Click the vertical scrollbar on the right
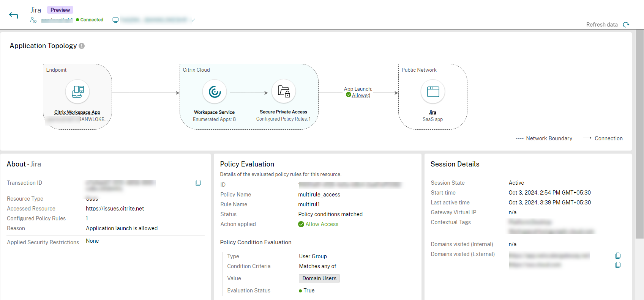The height and width of the screenshot is (300, 644). (640, 133)
